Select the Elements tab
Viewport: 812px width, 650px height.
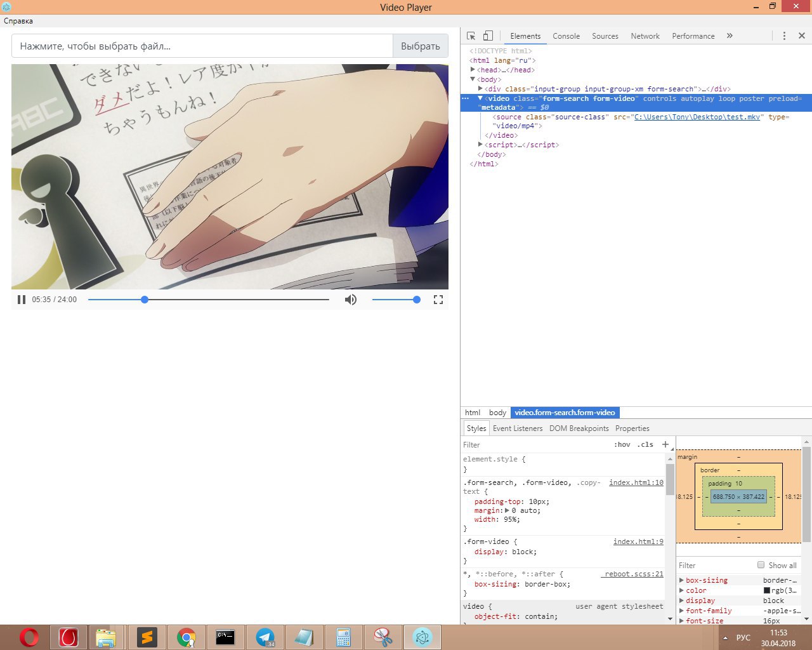coord(525,36)
